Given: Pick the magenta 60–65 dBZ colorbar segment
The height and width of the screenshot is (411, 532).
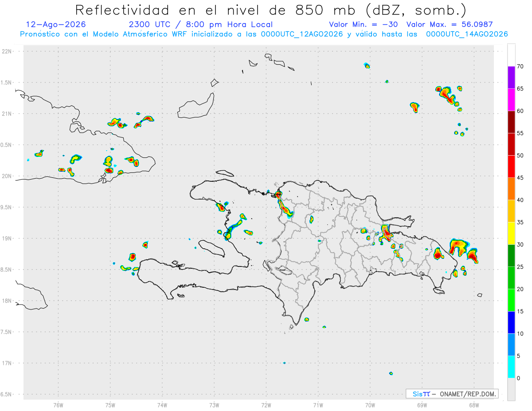Looking at the screenshot, I should coord(511,99).
